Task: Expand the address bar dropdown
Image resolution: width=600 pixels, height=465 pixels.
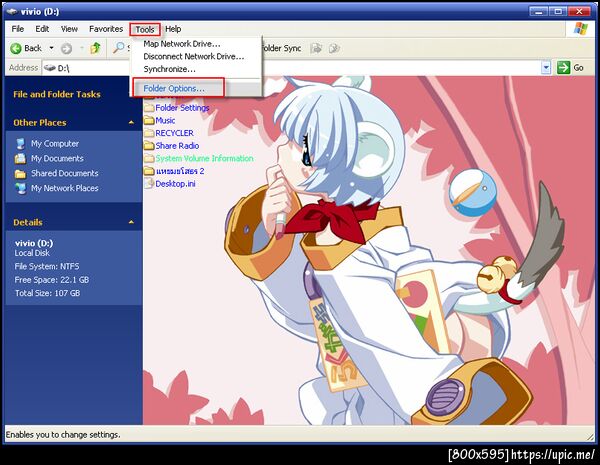Action: [546, 68]
